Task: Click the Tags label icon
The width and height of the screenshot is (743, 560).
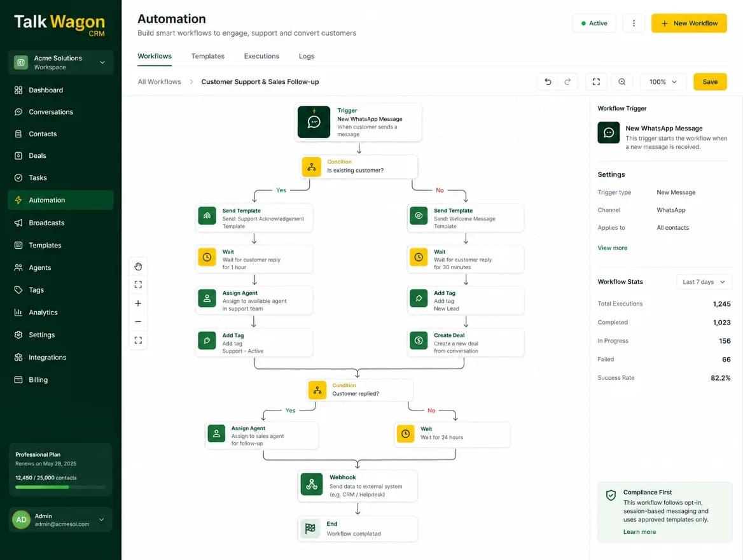Action: click(18, 290)
